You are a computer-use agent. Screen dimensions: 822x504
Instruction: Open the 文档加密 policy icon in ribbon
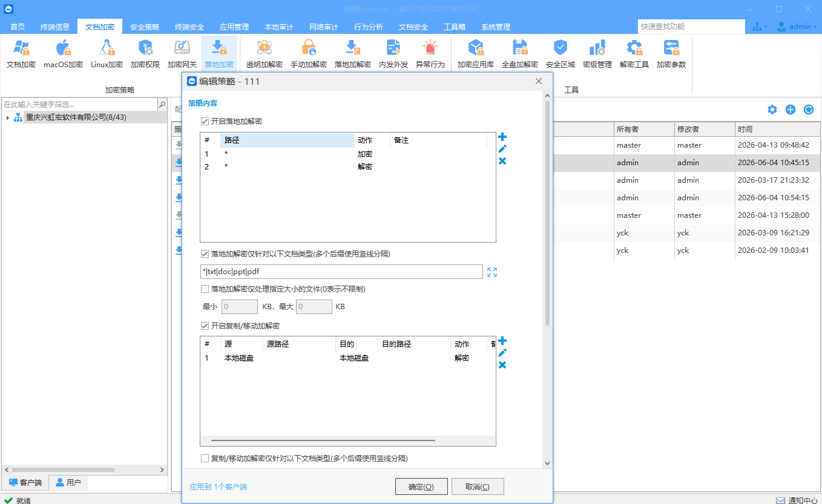tap(21, 54)
